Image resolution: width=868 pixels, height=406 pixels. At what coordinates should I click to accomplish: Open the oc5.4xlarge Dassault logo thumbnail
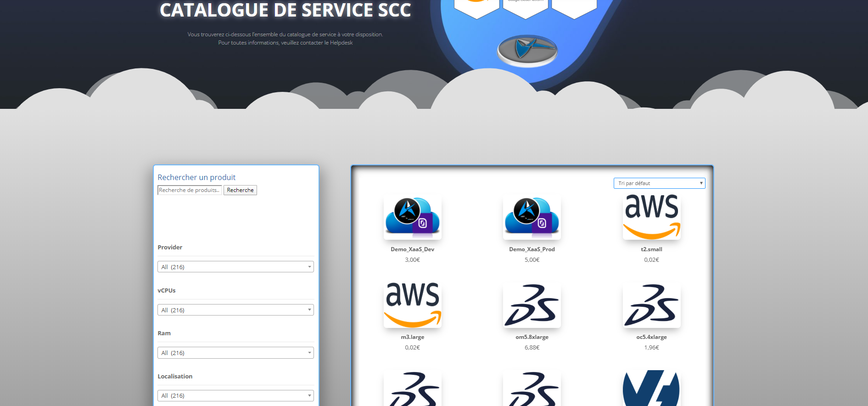(651, 304)
